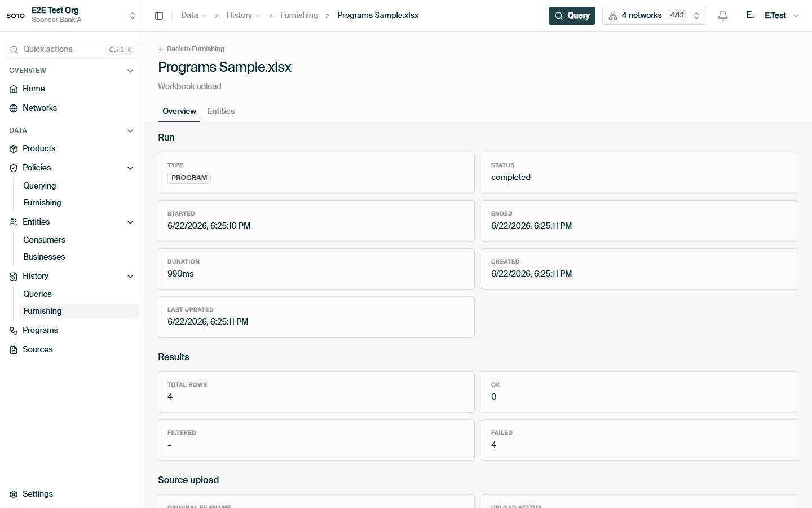Open the E2E Test Org switcher
Screen dimensions: 812x508
pyautogui.click(x=72, y=15)
